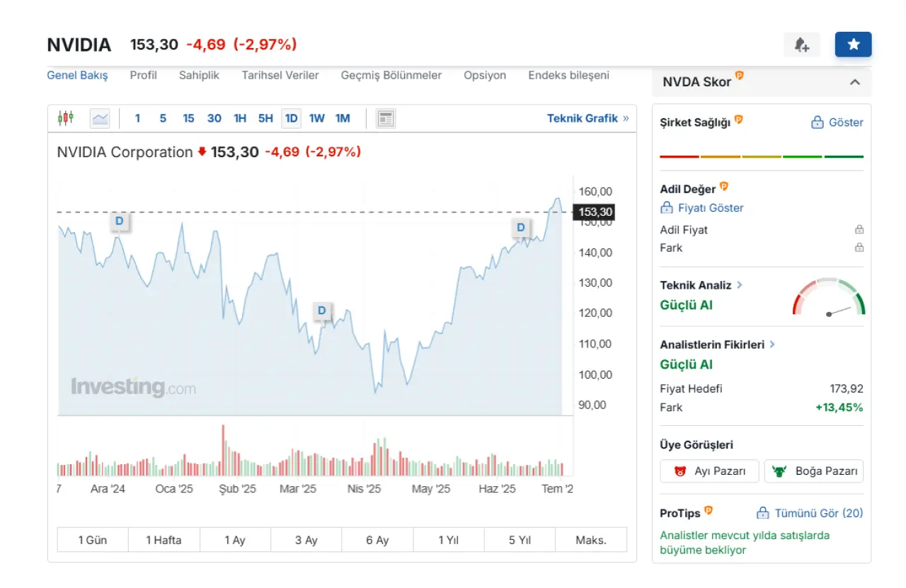906x588 pixels.
Task: Choose the 1 Yıl time range
Action: (x=449, y=540)
